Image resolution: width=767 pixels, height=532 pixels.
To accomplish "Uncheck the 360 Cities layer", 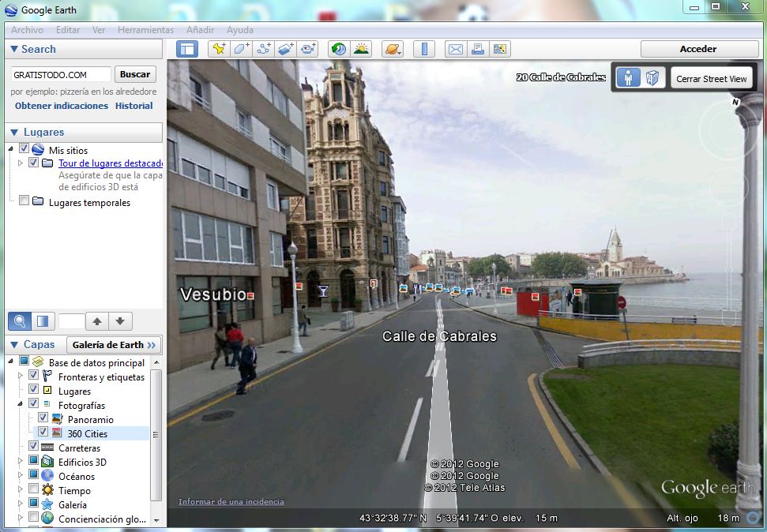I will point(43,432).
